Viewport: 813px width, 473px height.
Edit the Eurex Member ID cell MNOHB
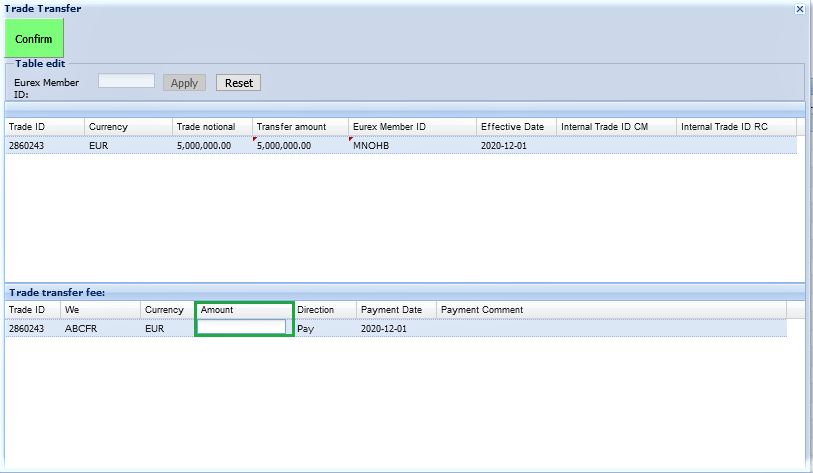pyautogui.click(x=411, y=145)
